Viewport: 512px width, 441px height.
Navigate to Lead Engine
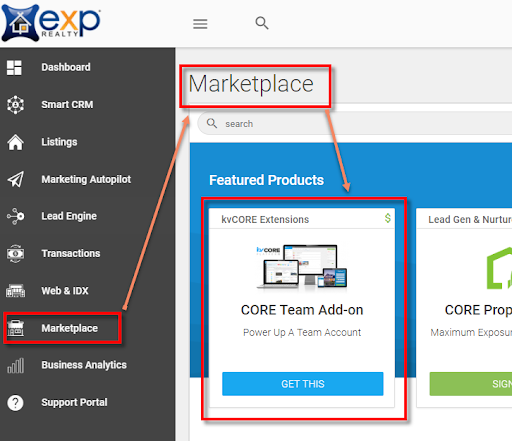(x=69, y=216)
